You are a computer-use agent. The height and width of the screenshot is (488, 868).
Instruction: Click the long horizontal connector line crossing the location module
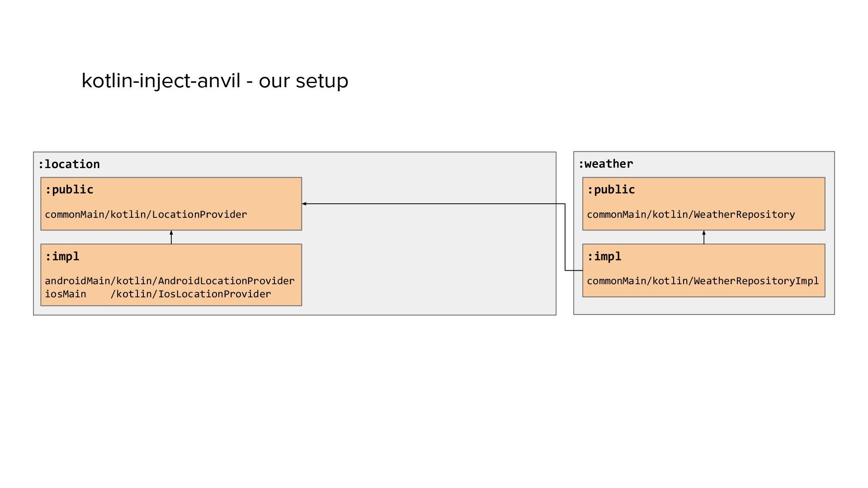coord(429,204)
